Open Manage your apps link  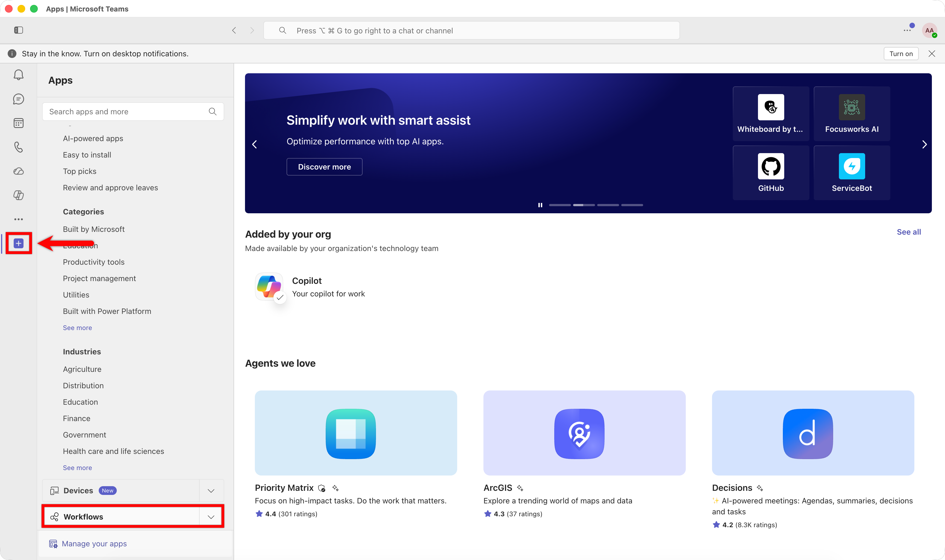coord(94,544)
